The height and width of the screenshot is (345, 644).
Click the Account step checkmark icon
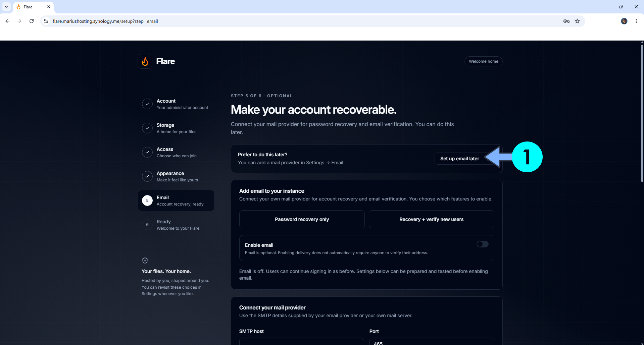[147, 104]
